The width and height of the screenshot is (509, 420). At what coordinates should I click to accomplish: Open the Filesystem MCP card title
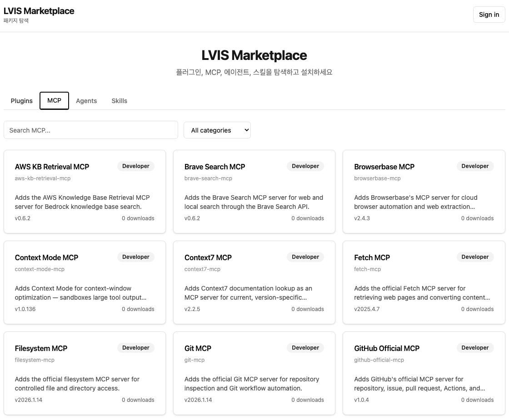41,348
